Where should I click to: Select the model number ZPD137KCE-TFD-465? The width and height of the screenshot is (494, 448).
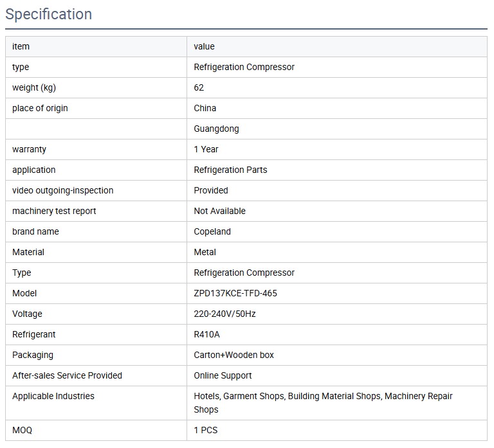point(235,293)
